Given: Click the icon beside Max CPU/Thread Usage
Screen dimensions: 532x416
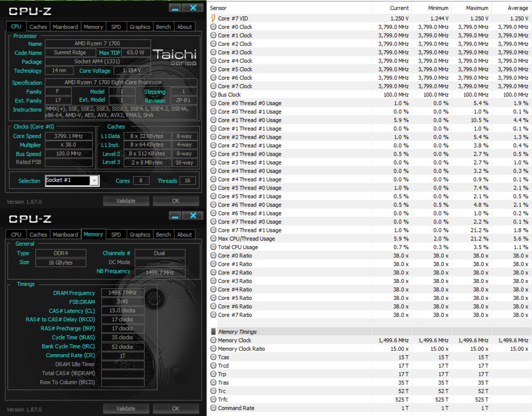Looking at the screenshot, I should [x=213, y=239].
